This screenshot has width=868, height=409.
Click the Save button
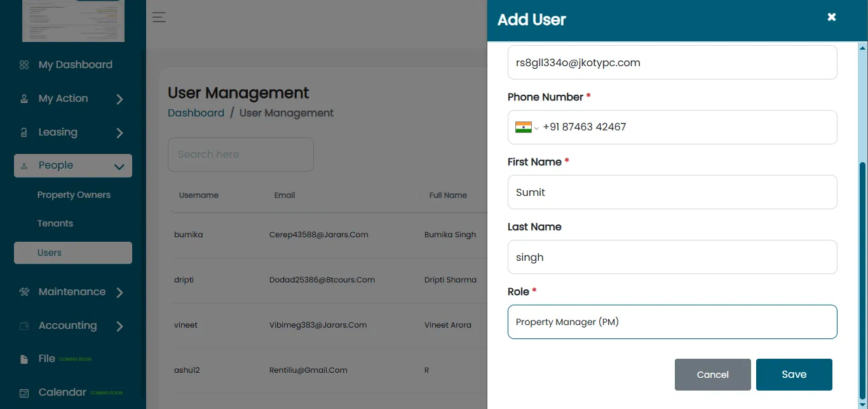(x=794, y=375)
